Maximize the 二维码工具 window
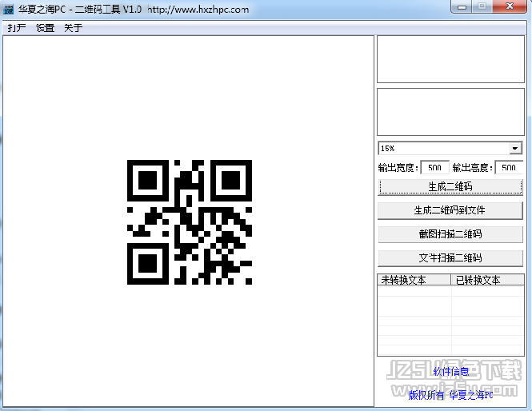The width and height of the screenshot is (532, 411). tap(482, 6)
